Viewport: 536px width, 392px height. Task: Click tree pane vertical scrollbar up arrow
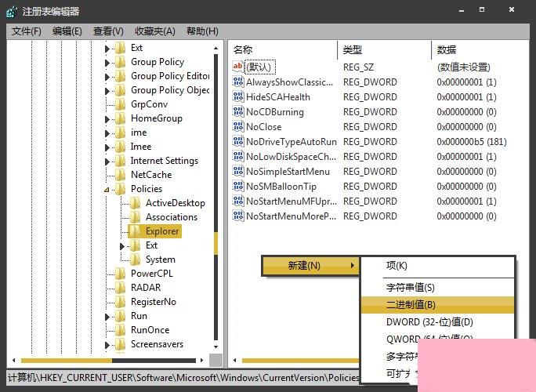click(215, 49)
